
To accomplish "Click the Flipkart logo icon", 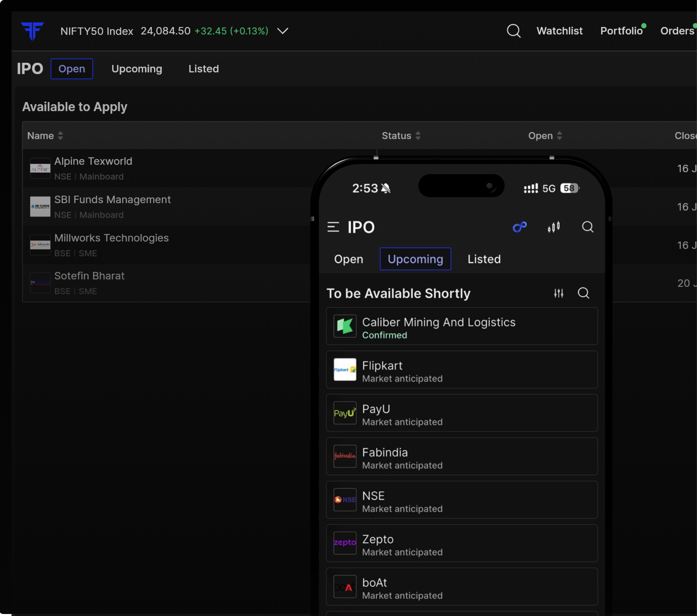I will coord(345,369).
